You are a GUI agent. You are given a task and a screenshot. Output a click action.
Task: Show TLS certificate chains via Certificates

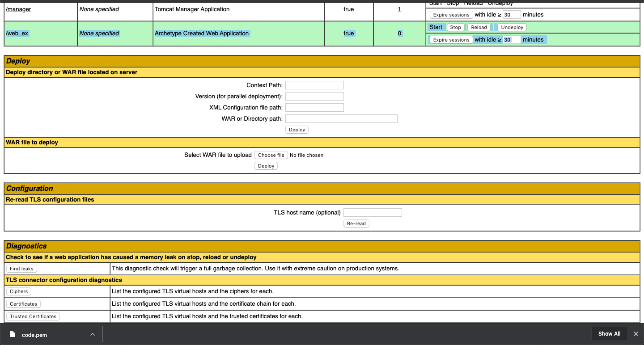point(23,303)
